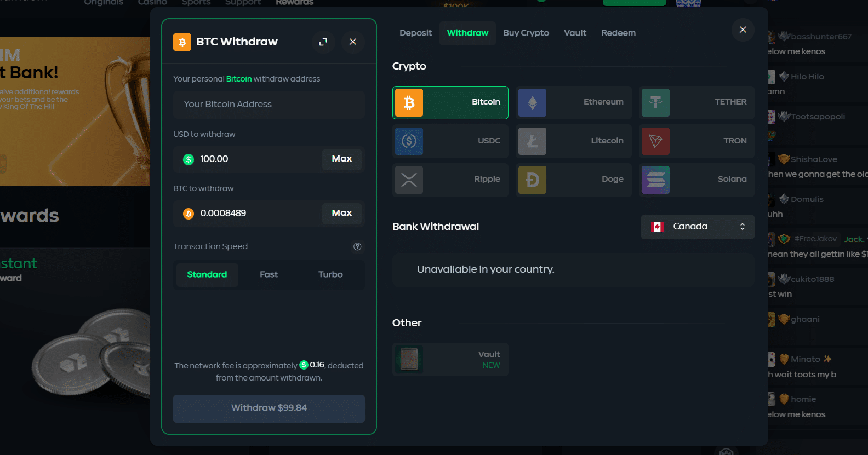868x455 pixels.
Task: Click the green Bitcoin link in address label
Action: tap(239, 79)
